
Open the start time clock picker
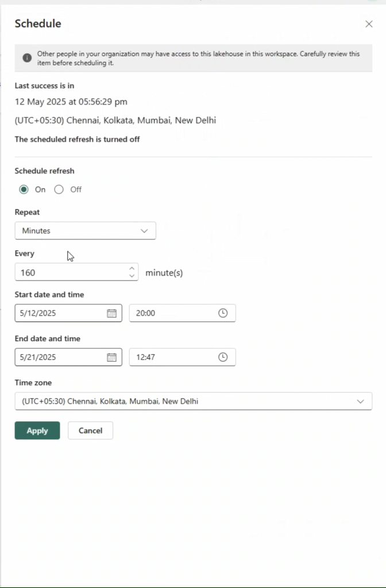[x=223, y=313]
